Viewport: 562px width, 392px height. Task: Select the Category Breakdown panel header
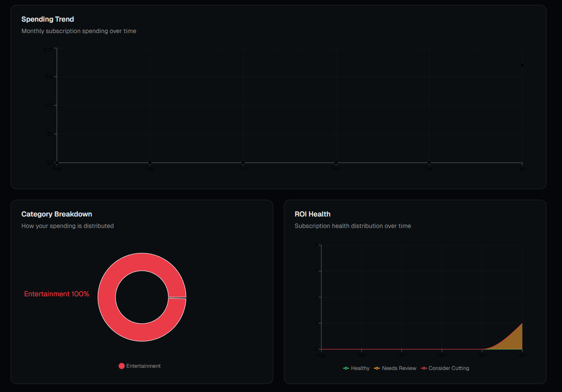[x=56, y=214]
